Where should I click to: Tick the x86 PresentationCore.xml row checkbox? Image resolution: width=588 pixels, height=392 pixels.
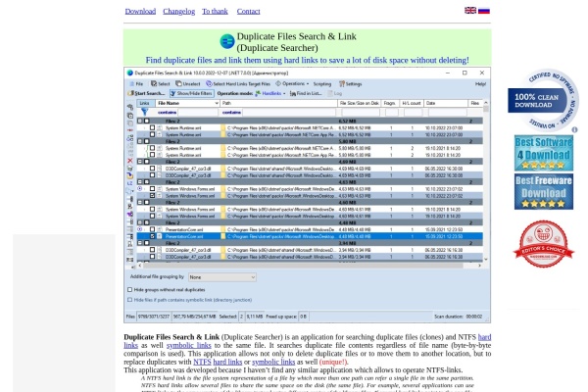coord(152,229)
